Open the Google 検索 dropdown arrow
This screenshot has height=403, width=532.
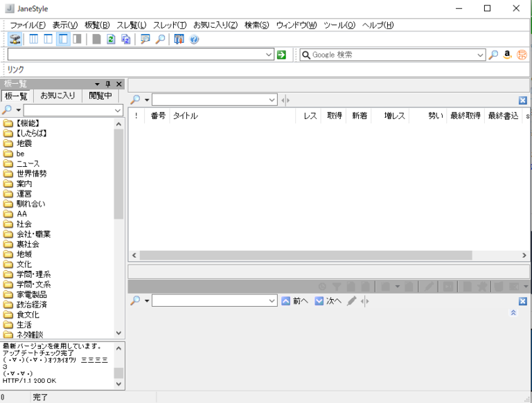[x=481, y=55]
